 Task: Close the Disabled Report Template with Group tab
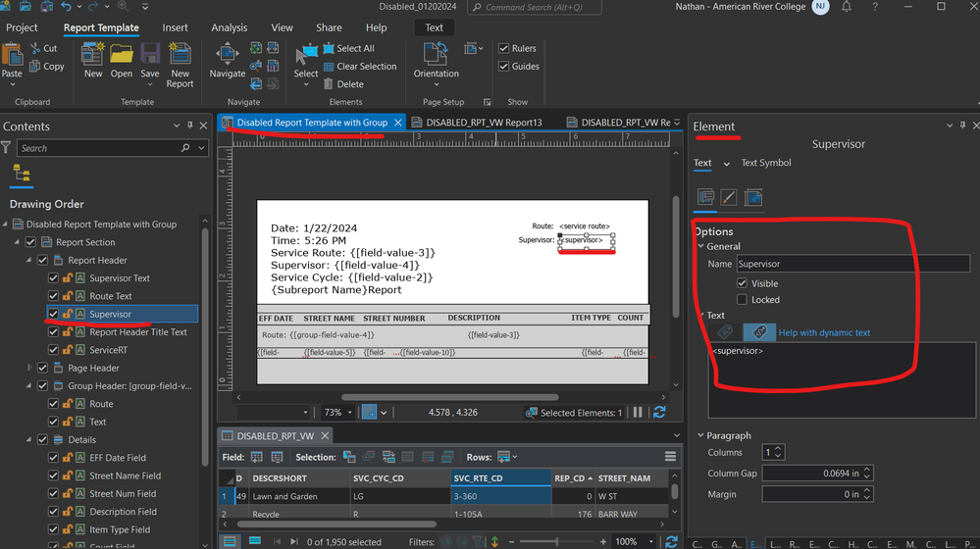tap(397, 123)
